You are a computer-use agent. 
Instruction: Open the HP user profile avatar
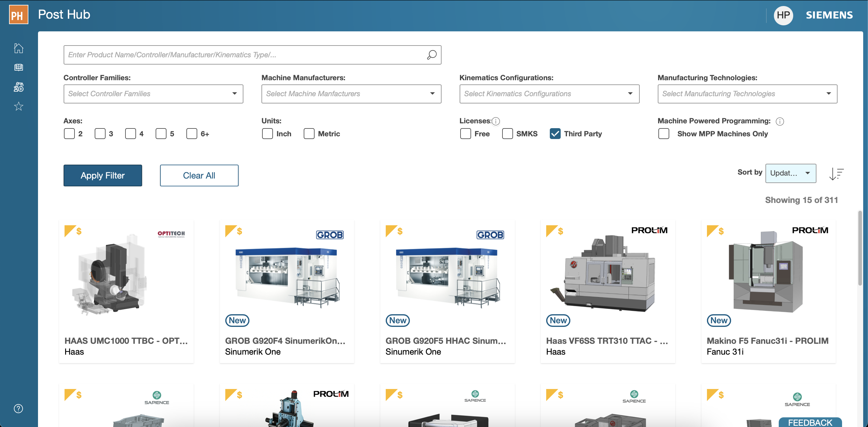point(783,15)
